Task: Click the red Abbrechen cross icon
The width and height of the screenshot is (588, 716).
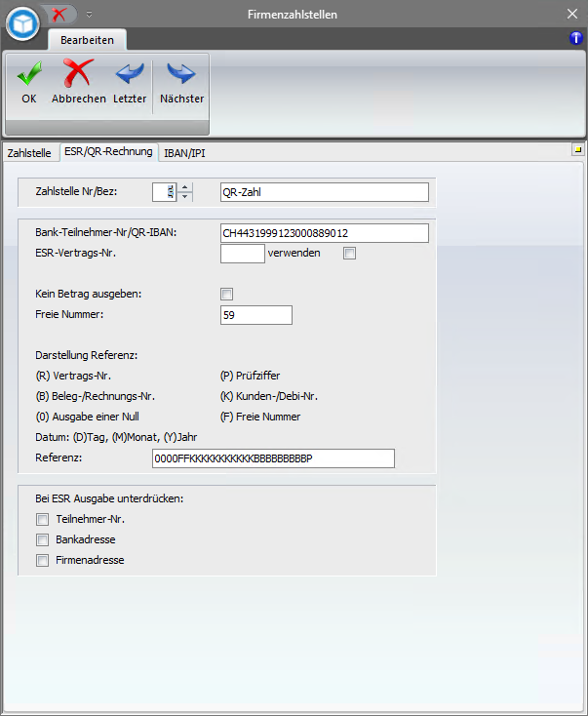Action: [x=78, y=74]
